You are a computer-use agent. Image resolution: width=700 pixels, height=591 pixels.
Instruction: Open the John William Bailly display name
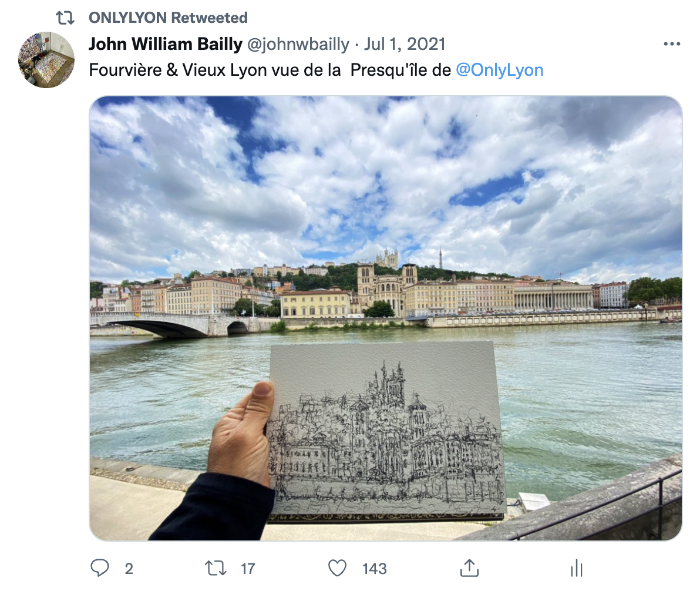point(165,44)
